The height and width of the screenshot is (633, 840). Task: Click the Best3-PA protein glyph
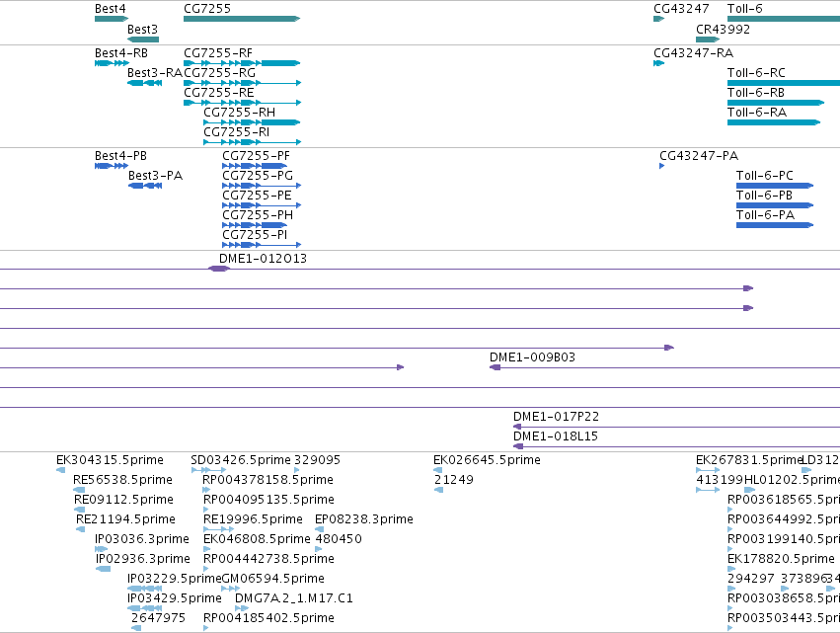click(145, 186)
